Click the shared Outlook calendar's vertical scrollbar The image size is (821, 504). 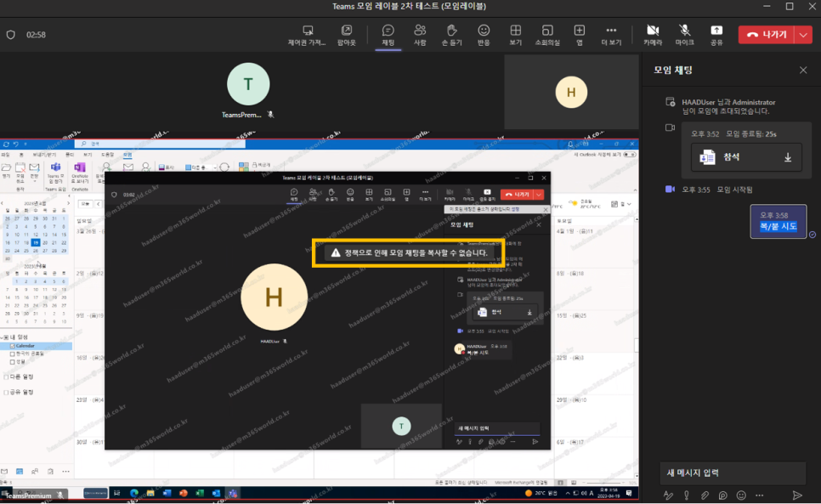click(x=636, y=345)
